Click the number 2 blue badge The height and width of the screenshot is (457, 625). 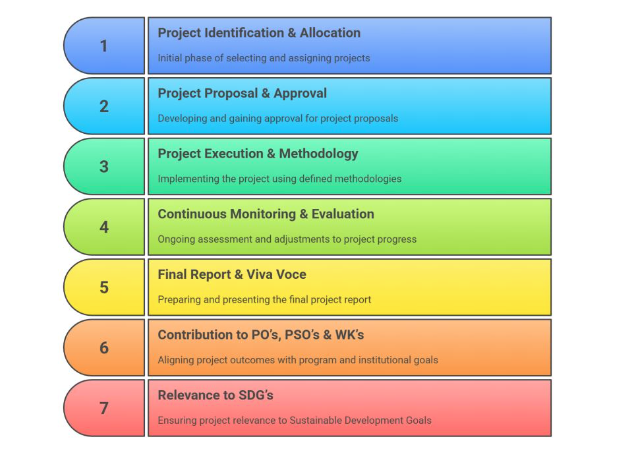104,106
